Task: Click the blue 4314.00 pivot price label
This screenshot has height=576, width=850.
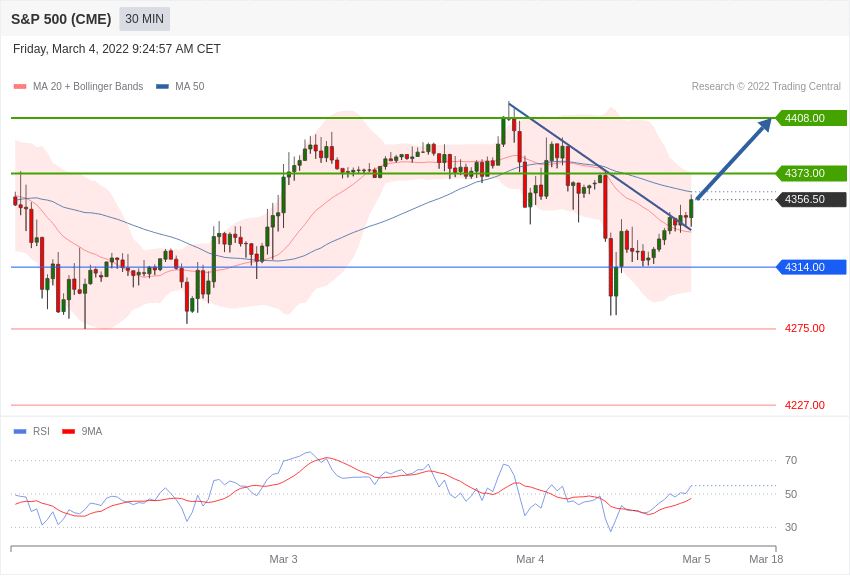Action: 811,267
